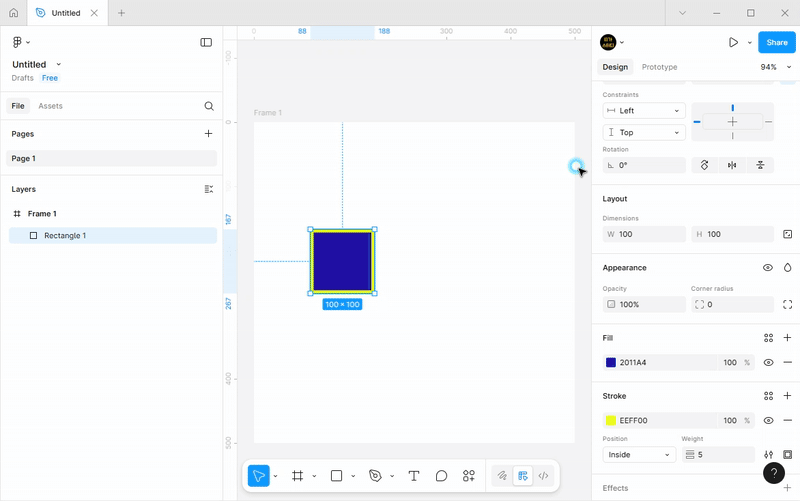Open Stroke styles library icon
The width and height of the screenshot is (800, 501).
pyautogui.click(x=768, y=396)
